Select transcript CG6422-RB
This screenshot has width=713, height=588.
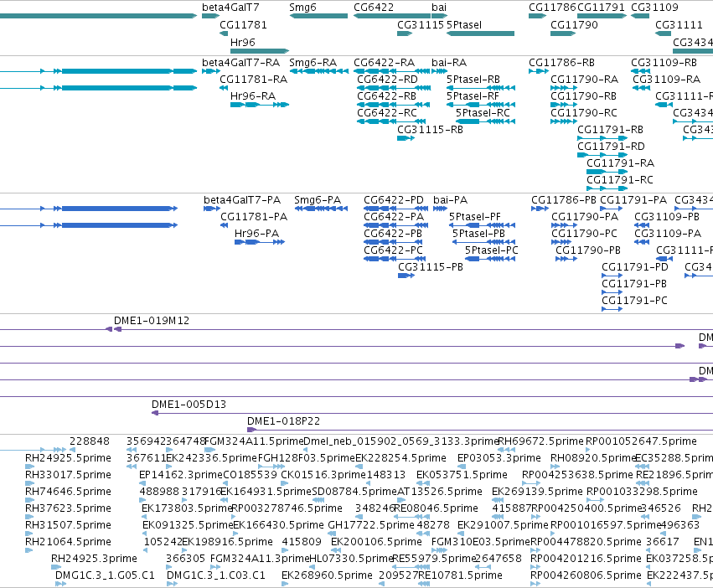(x=386, y=96)
